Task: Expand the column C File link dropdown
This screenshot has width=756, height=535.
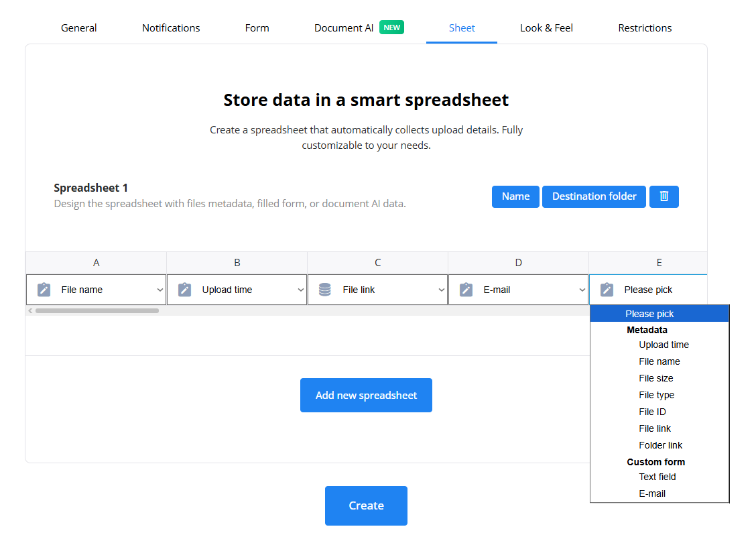Action: 377,290
